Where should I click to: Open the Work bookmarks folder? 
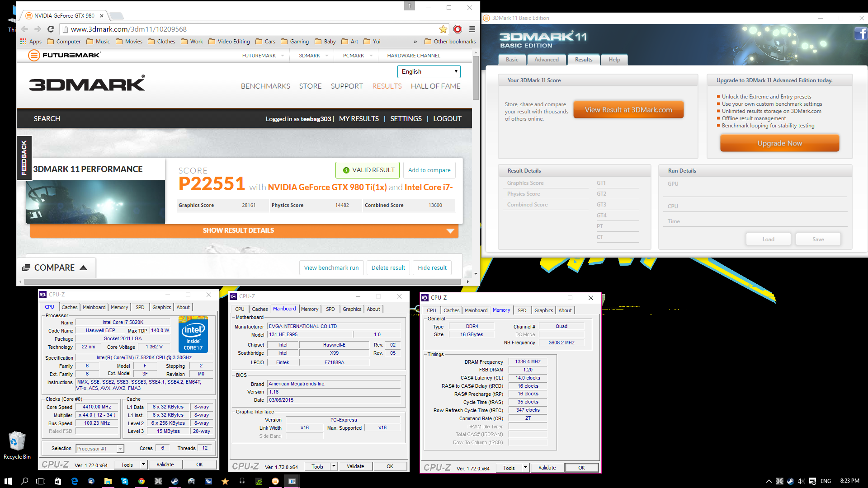click(x=192, y=42)
